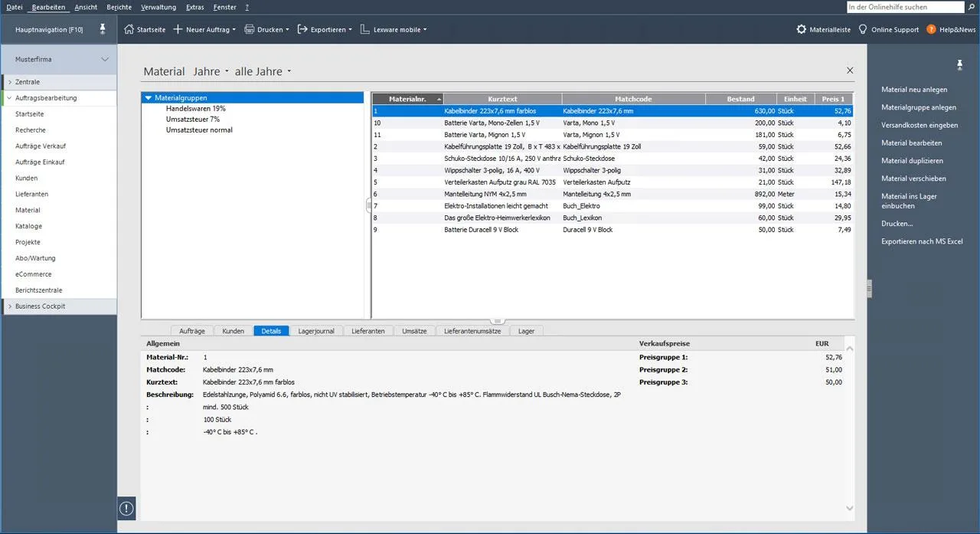Click the Startseite home icon in toolbar
This screenshot has height=534, width=980.
tap(129, 29)
